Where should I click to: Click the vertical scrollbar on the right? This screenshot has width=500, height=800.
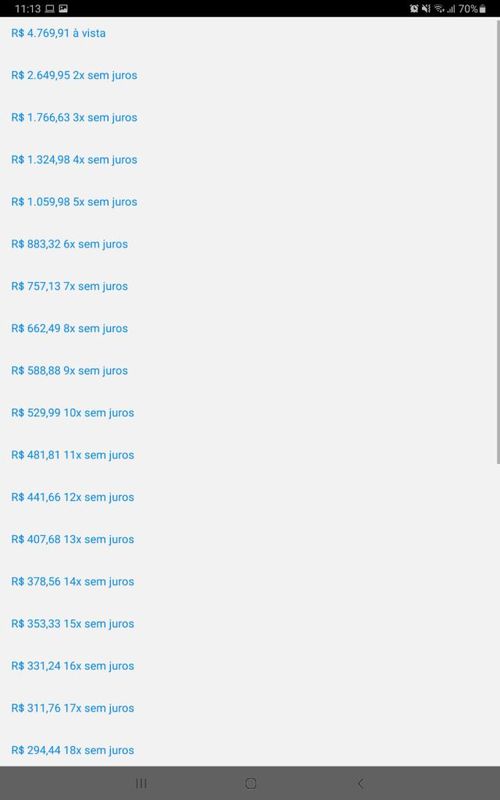[x=498, y=241]
